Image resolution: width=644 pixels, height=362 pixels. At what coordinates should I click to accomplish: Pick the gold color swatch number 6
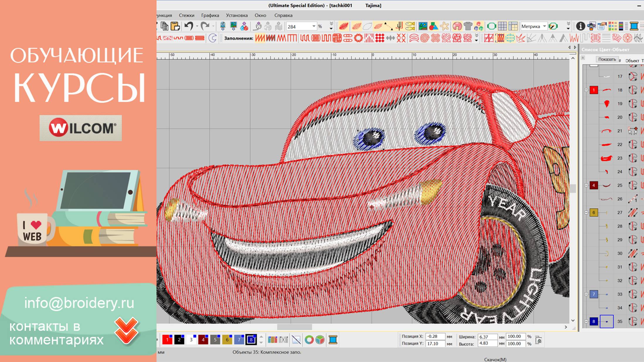pyautogui.click(x=227, y=340)
